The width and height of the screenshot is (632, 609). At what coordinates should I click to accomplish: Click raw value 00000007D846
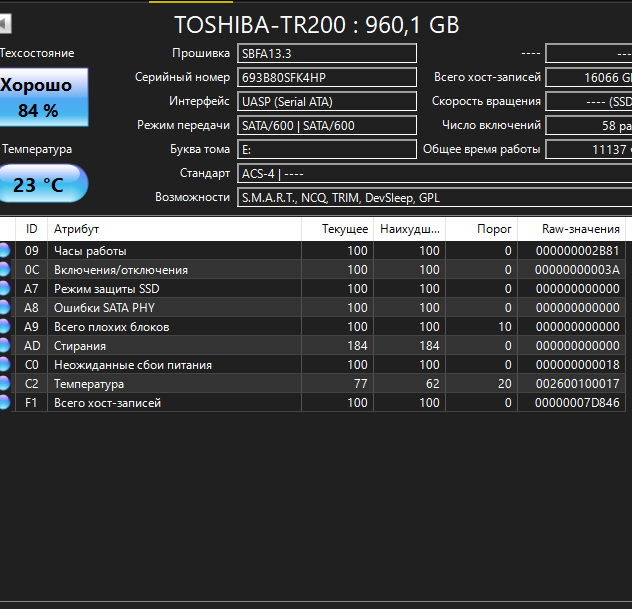577,402
